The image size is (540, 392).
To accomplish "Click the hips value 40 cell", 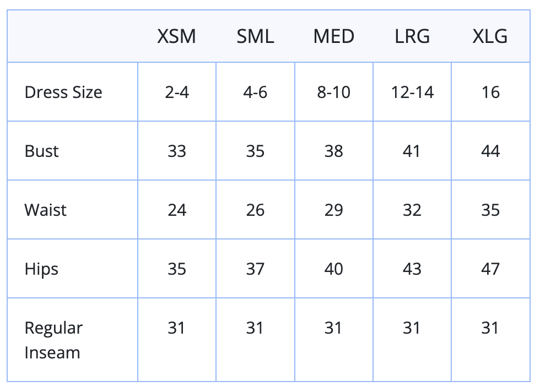I will click(334, 269).
